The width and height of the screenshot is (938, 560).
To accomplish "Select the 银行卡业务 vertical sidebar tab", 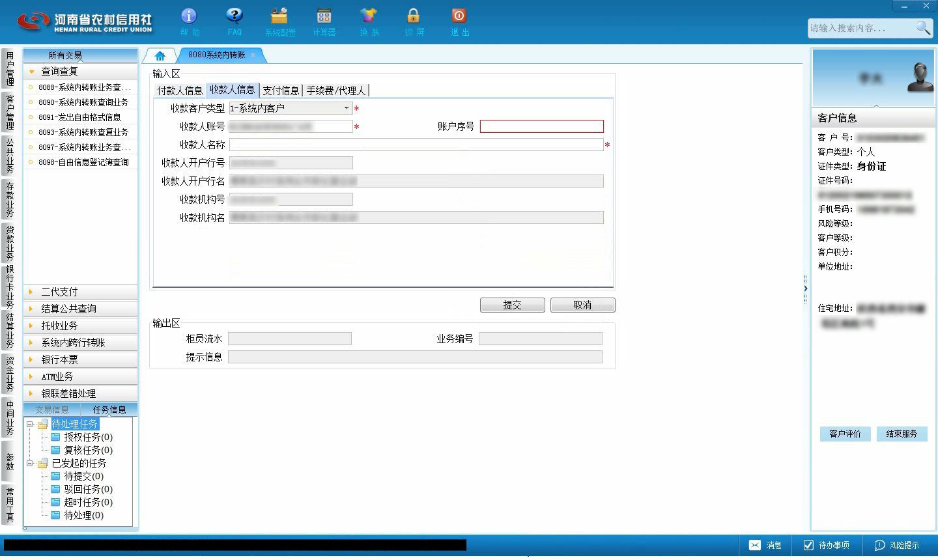I will (10, 287).
